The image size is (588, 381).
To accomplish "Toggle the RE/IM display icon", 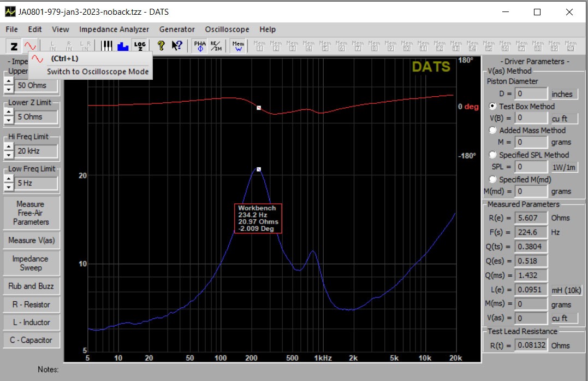I will pos(216,46).
